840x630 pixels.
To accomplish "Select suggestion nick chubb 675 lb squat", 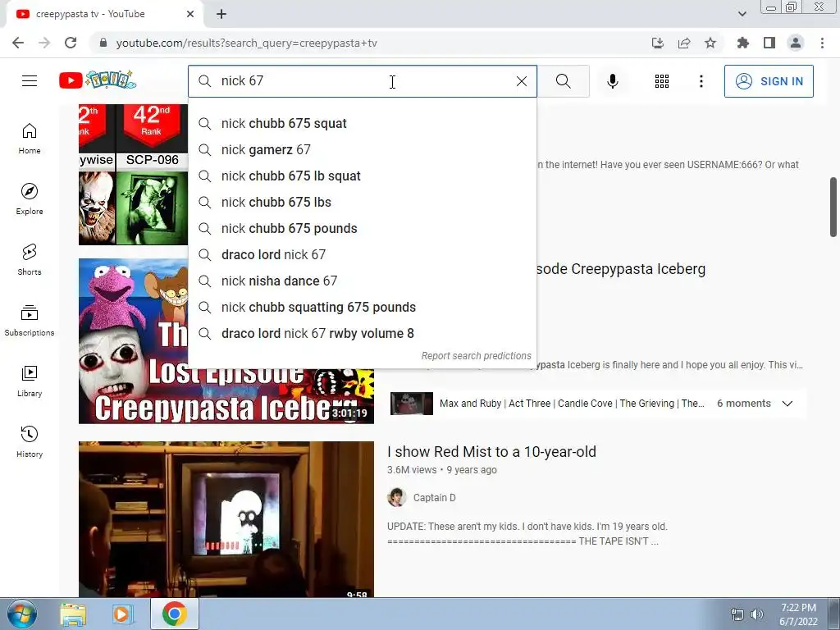I will (x=363, y=176).
